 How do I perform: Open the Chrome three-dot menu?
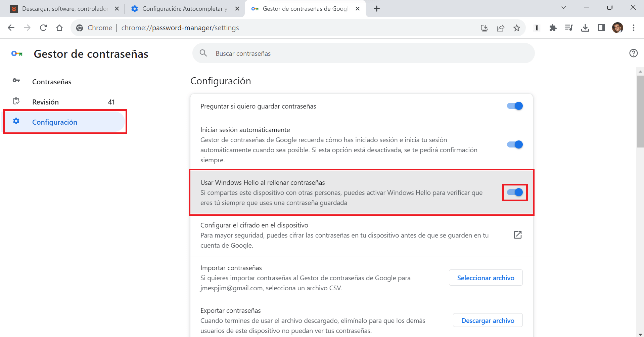click(634, 28)
